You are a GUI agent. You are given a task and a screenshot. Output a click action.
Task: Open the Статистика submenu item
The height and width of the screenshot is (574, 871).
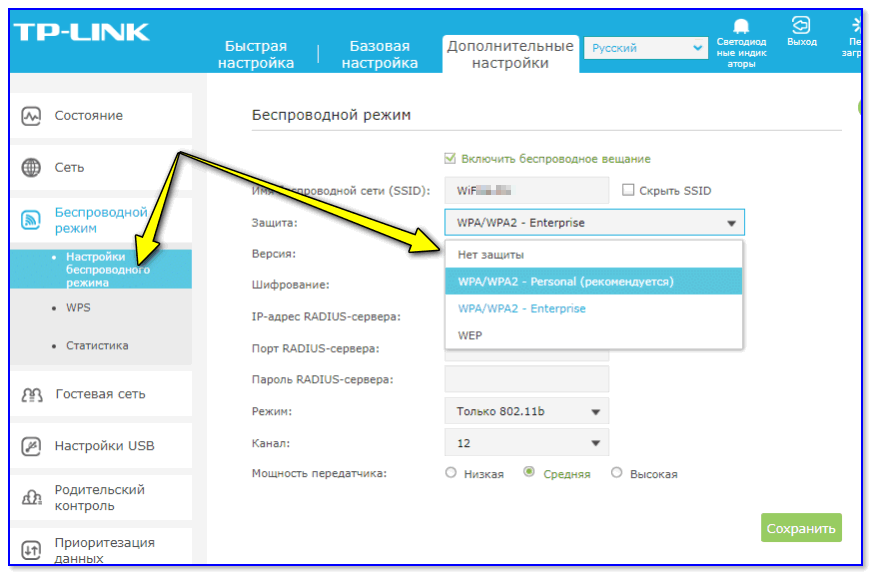[x=97, y=346]
